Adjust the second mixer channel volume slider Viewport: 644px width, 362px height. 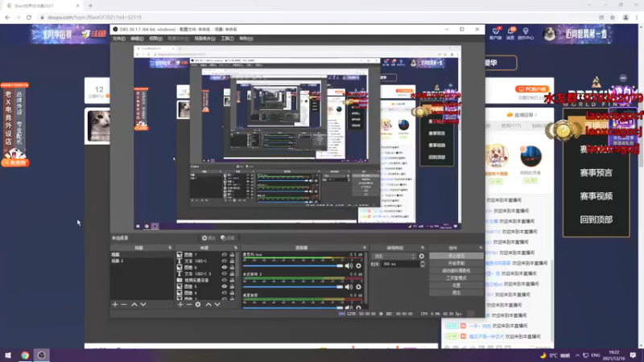pyautogui.click(x=293, y=287)
